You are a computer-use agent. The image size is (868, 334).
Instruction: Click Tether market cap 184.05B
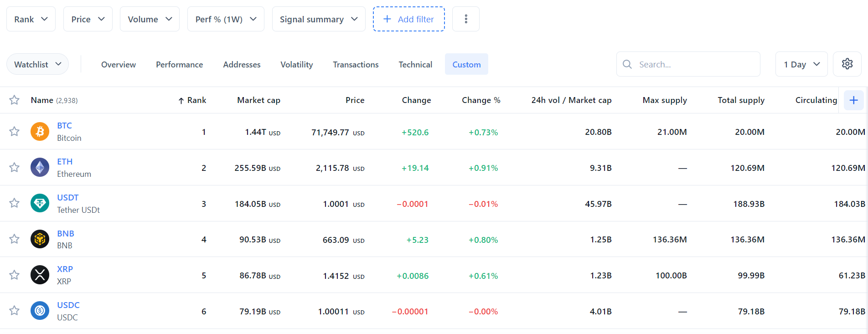[250, 204]
